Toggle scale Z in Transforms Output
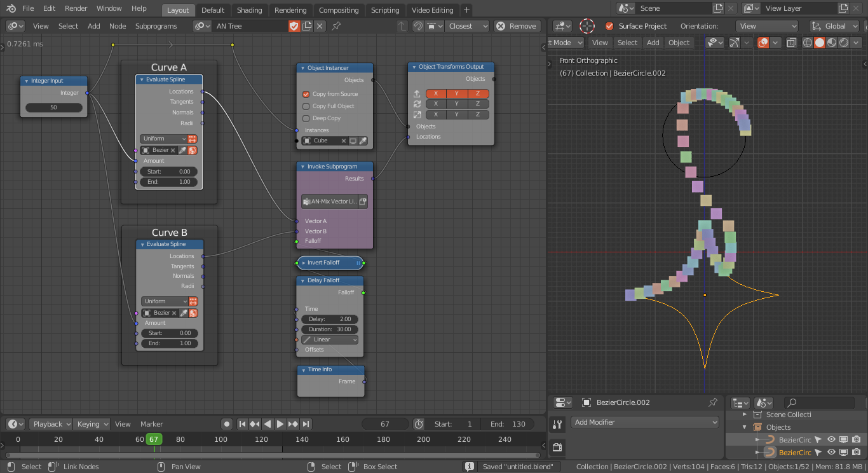Image resolution: width=868 pixels, height=473 pixels. point(478,114)
